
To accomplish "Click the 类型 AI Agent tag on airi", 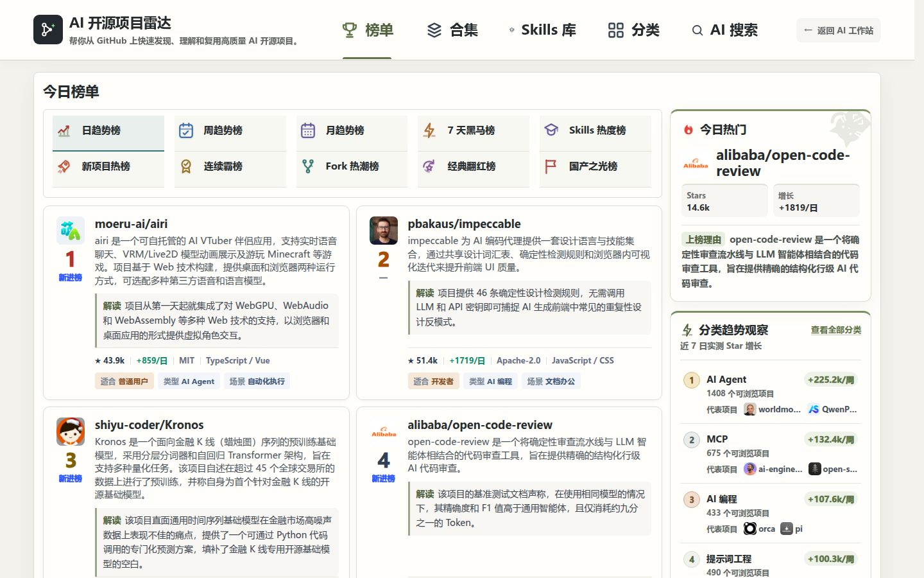I will pos(189,381).
